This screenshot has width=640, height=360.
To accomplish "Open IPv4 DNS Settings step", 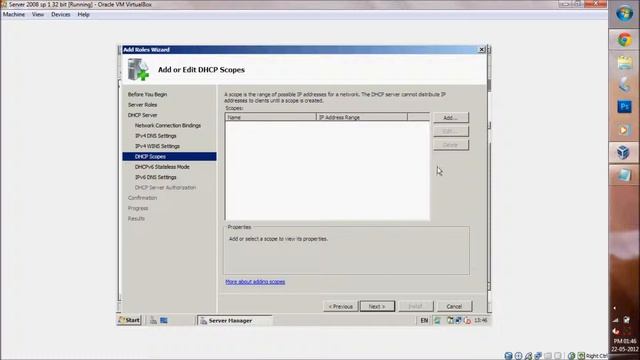I will 156,136.
